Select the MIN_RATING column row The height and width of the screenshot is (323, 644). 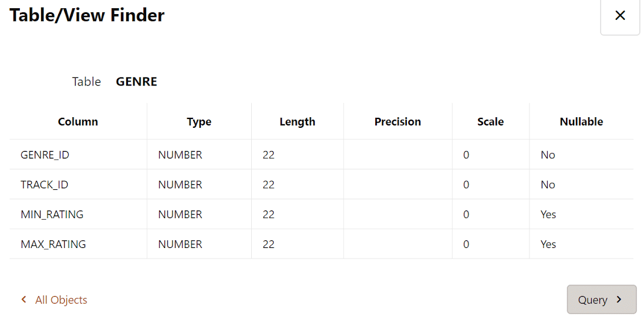(x=52, y=215)
